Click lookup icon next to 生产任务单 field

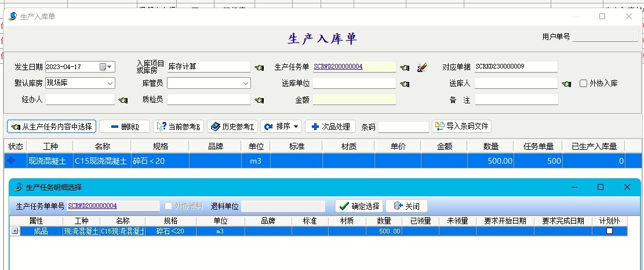click(405, 67)
